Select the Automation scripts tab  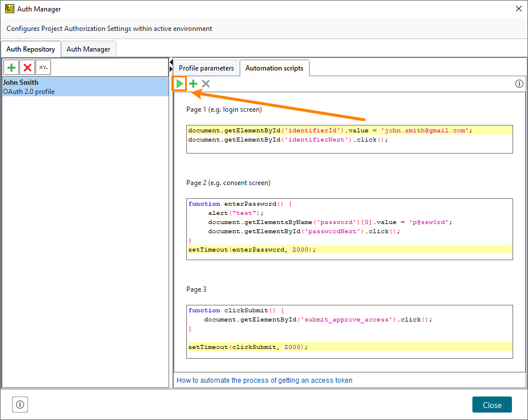(275, 68)
